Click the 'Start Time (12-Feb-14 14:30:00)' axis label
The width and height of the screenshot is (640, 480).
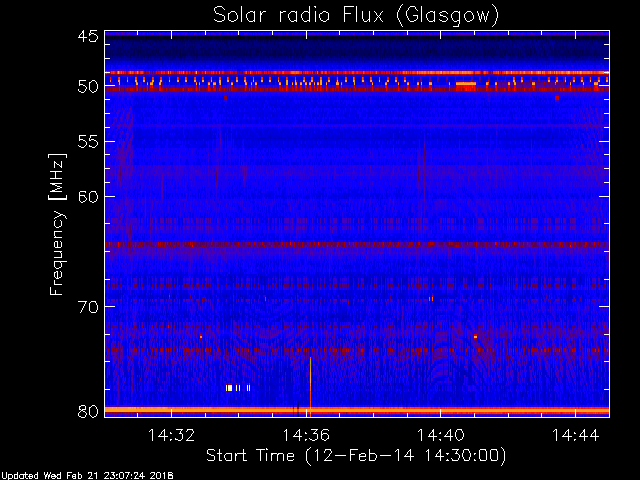click(356, 456)
